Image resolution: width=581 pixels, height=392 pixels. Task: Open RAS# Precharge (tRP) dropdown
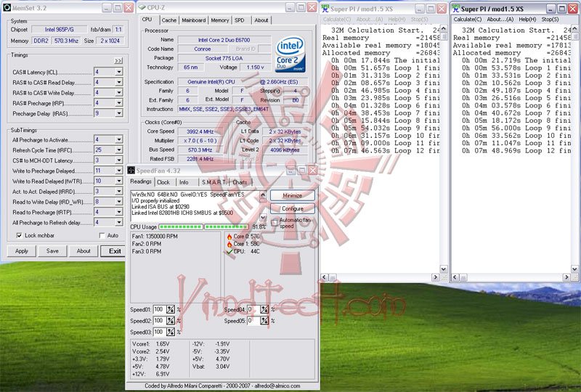click(x=118, y=103)
